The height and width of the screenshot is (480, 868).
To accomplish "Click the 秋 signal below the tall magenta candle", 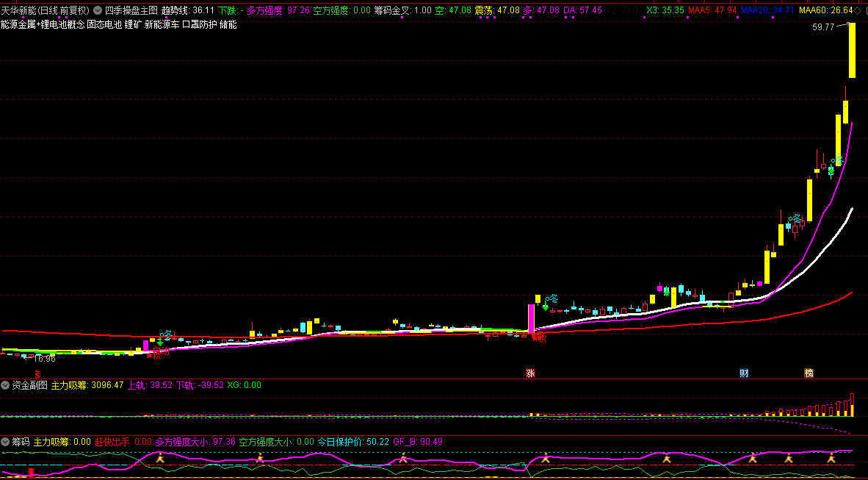I will pos(540,337).
